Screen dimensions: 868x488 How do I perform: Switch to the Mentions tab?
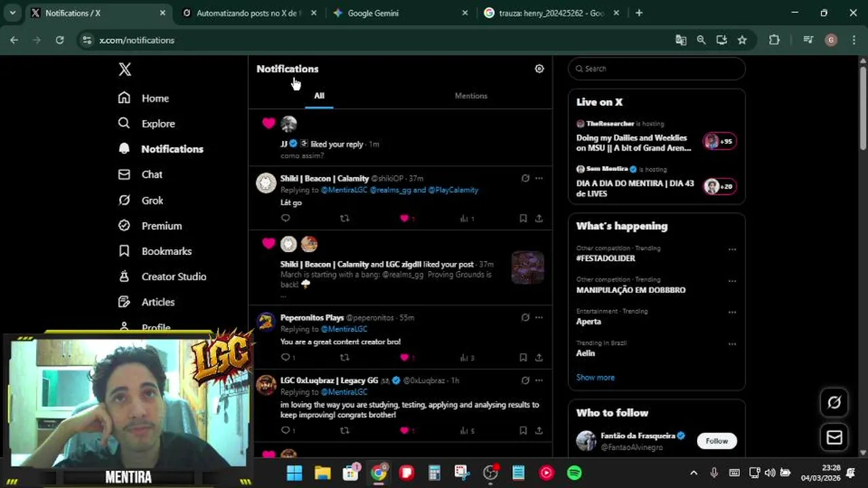471,96
